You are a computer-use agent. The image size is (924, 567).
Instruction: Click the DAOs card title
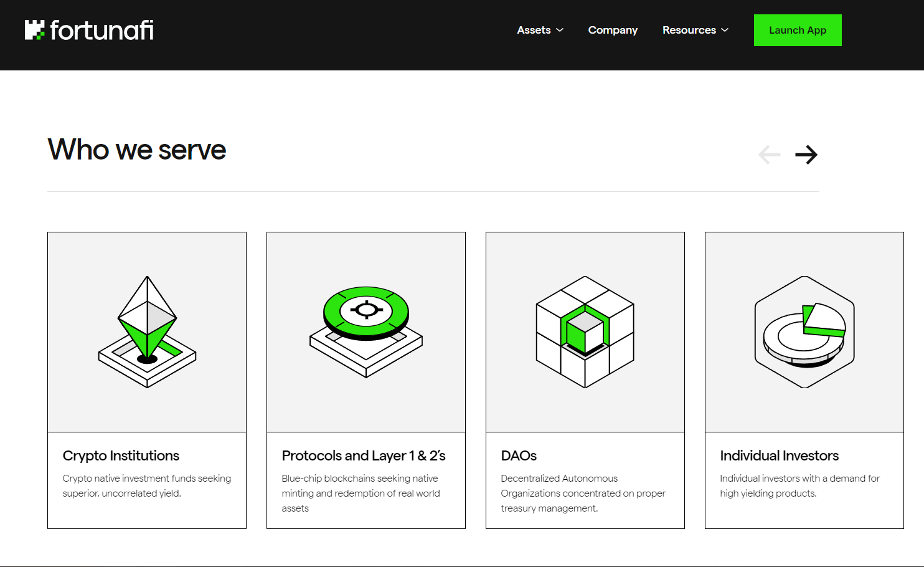(x=519, y=455)
